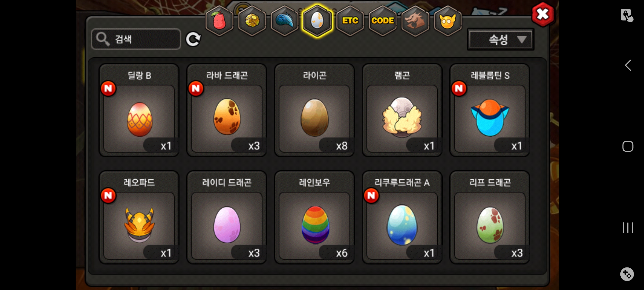
Task: Click into the 검색 search field
Action: pyautogui.click(x=136, y=39)
